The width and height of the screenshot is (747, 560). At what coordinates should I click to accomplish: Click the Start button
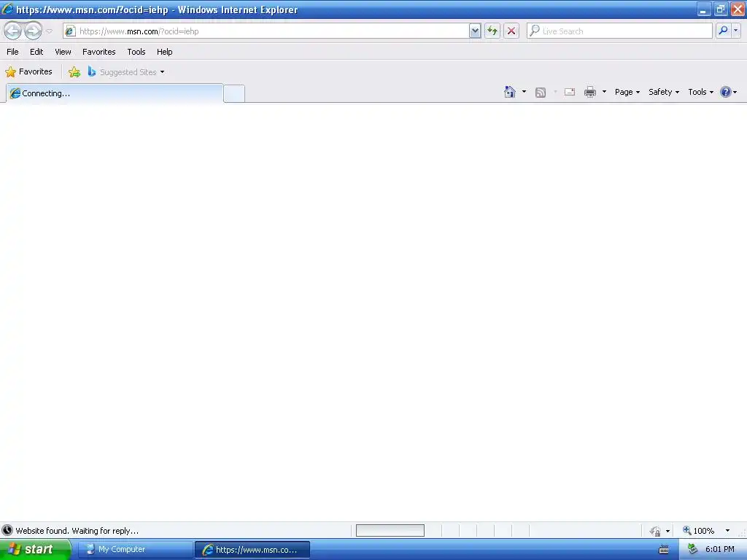34,550
